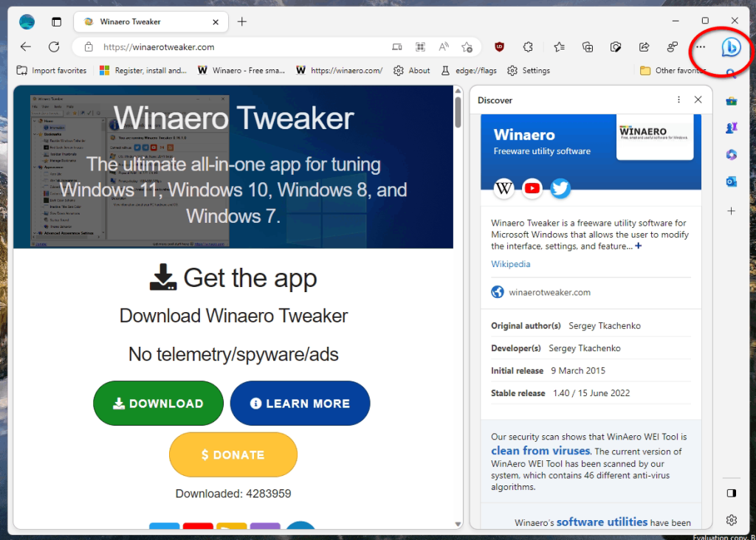
Task: Open Extensions puzzle icon
Action: [x=528, y=46]
